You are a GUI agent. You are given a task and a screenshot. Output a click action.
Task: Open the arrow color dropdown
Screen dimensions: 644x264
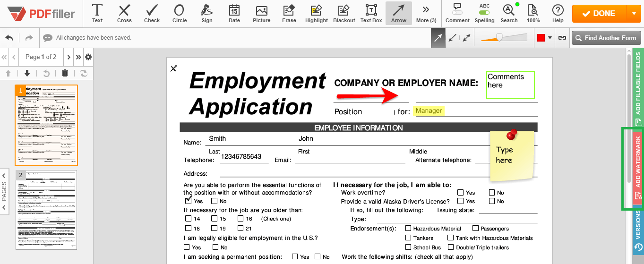click(550, 38)
